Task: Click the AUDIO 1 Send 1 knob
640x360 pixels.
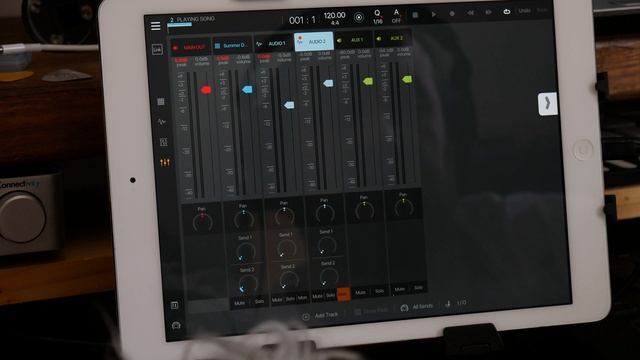Action: pos(287,248)
